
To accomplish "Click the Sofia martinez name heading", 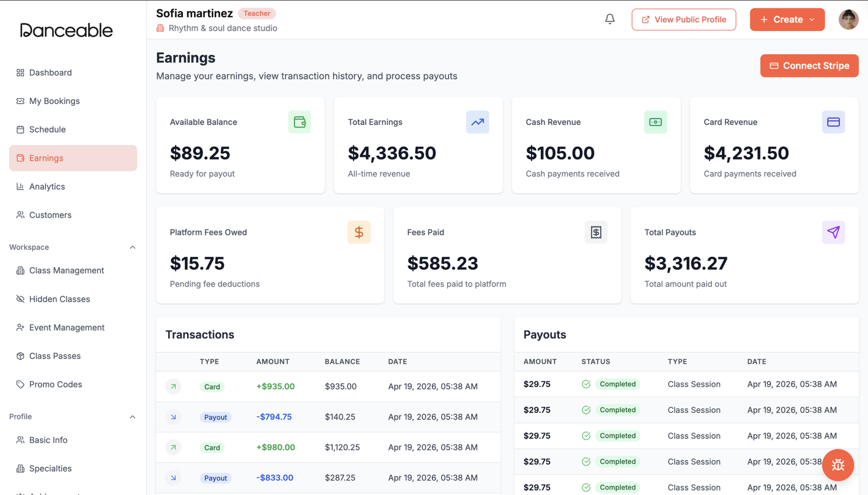I will [194, 13].
